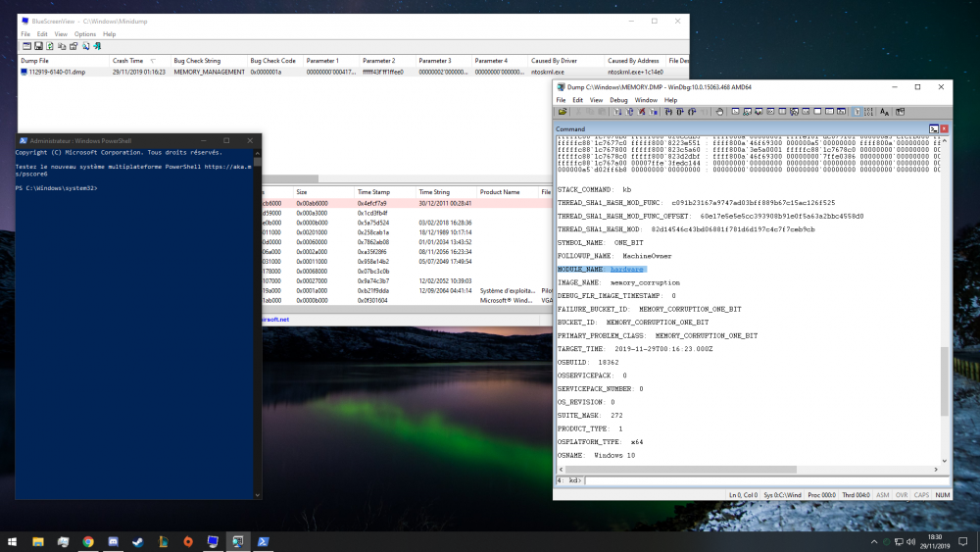Click the Go (run) debug icon in WinDbg

[x=617, y=112]
